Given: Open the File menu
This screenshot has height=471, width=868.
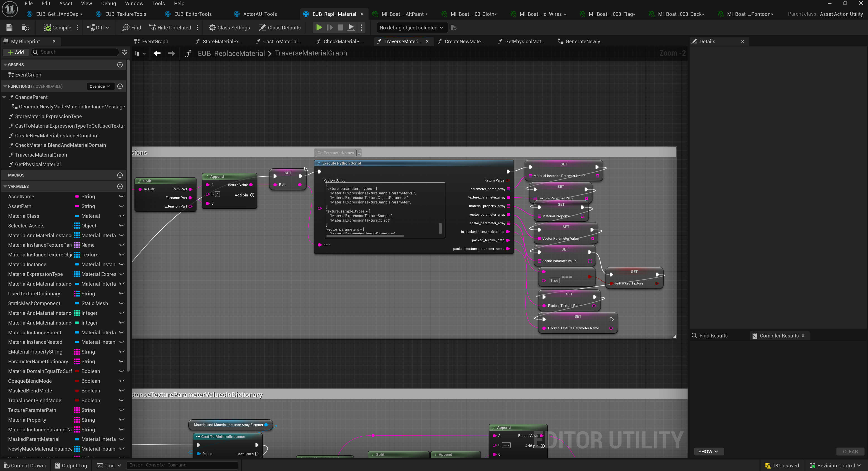Looking at the screenshot, I should click(x=29, y=3).
